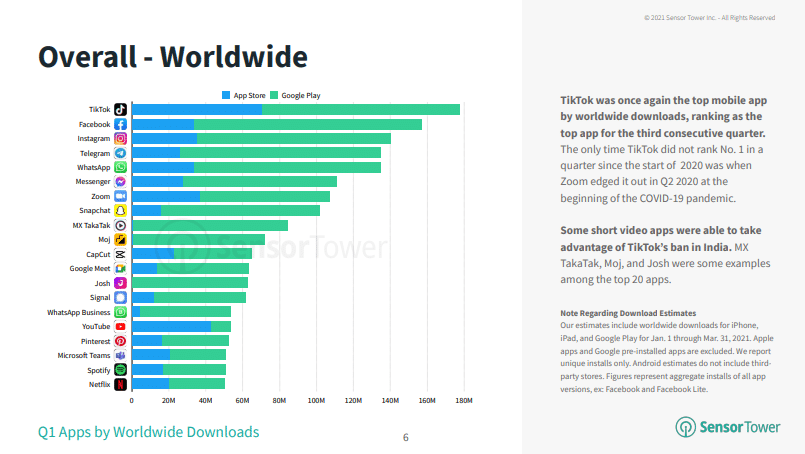Click the Netflix app icon
The height and width of the screenshot is (454, 805).
point(120,384)
